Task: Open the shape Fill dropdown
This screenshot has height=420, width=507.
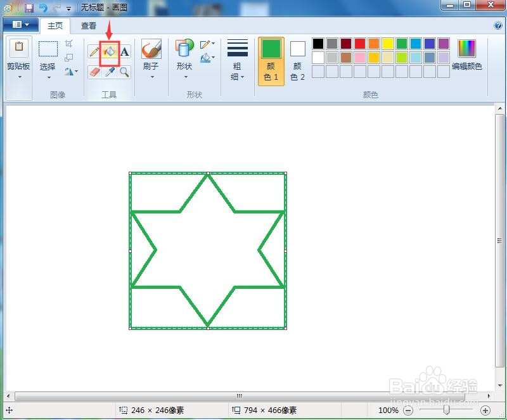Action: pos(207,58)
